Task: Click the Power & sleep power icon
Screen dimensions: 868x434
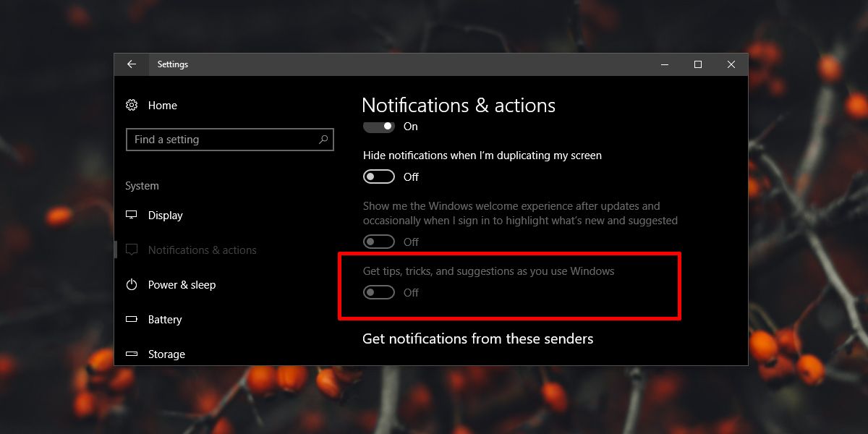Action: pyautogui.click(x=132, y=284)
